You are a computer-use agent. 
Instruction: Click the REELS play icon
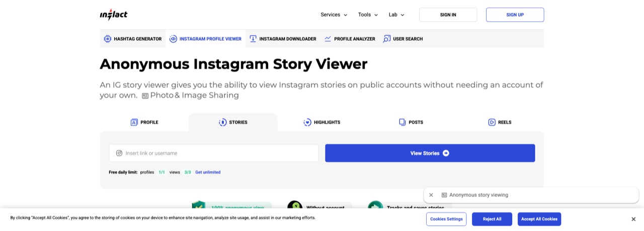[492, 122]
